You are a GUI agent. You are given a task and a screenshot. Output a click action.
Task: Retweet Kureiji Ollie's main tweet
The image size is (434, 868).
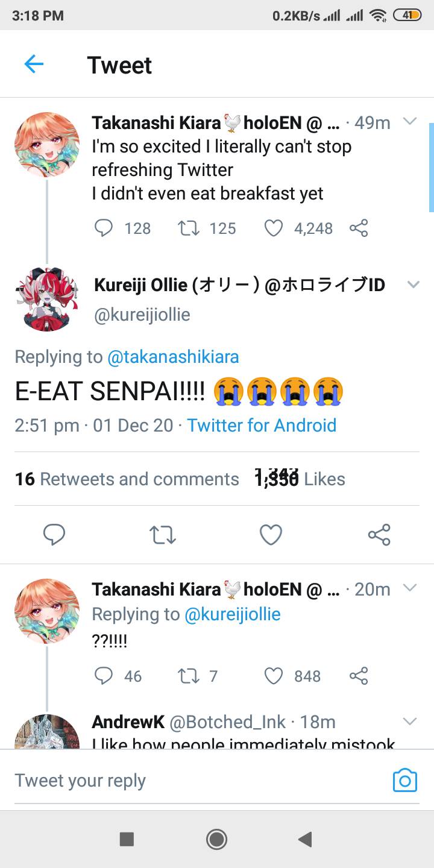[163, 535]
